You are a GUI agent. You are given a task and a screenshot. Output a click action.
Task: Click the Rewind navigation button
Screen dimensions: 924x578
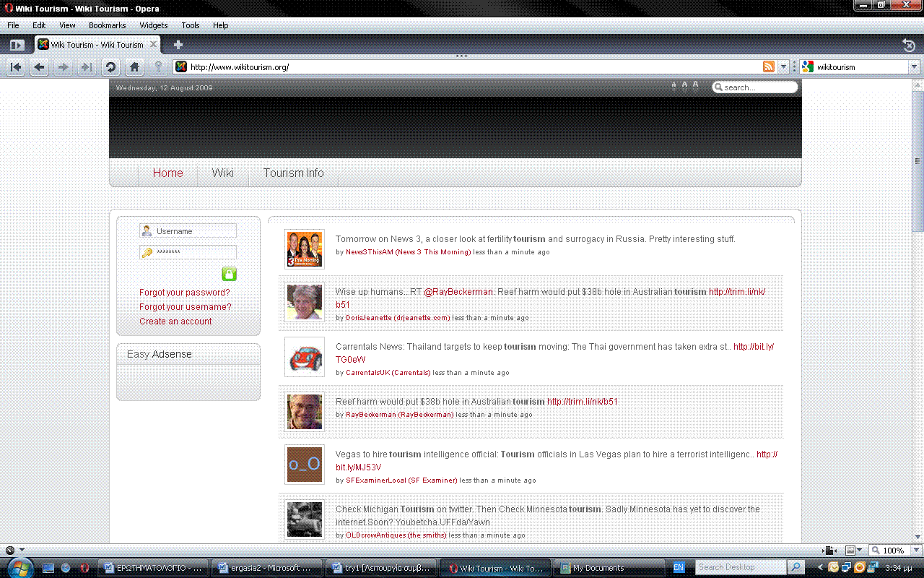tap(16, 67)
